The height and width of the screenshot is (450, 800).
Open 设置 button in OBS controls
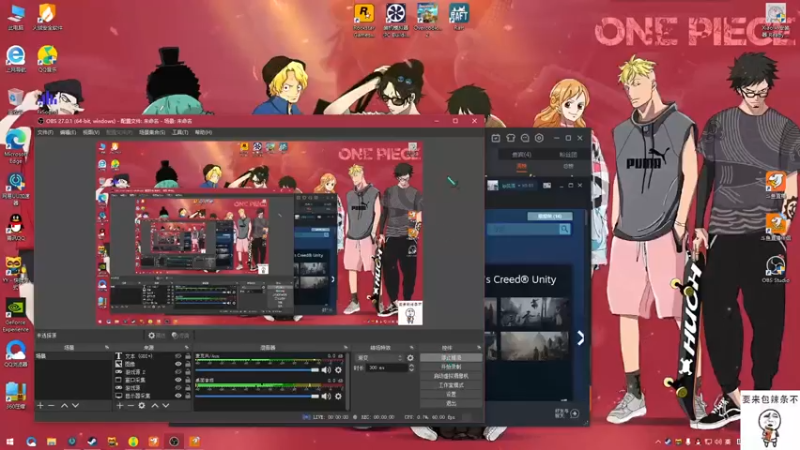pos(451,394)
